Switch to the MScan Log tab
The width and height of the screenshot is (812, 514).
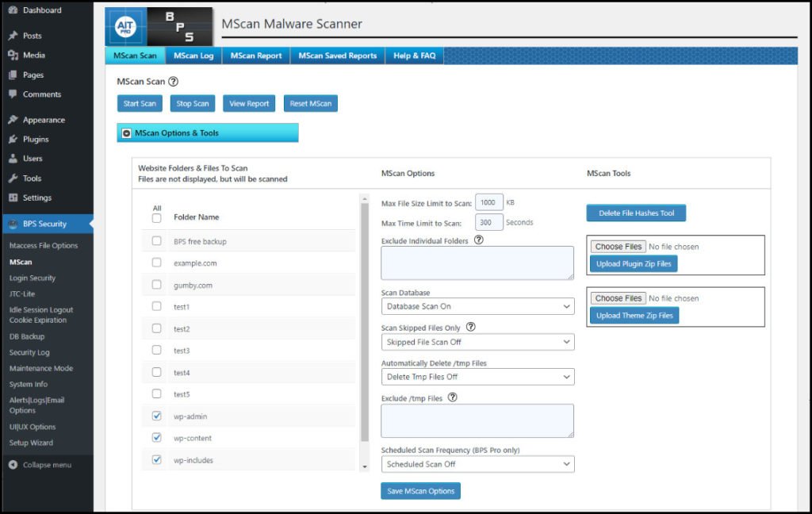(x=193, y=56)
